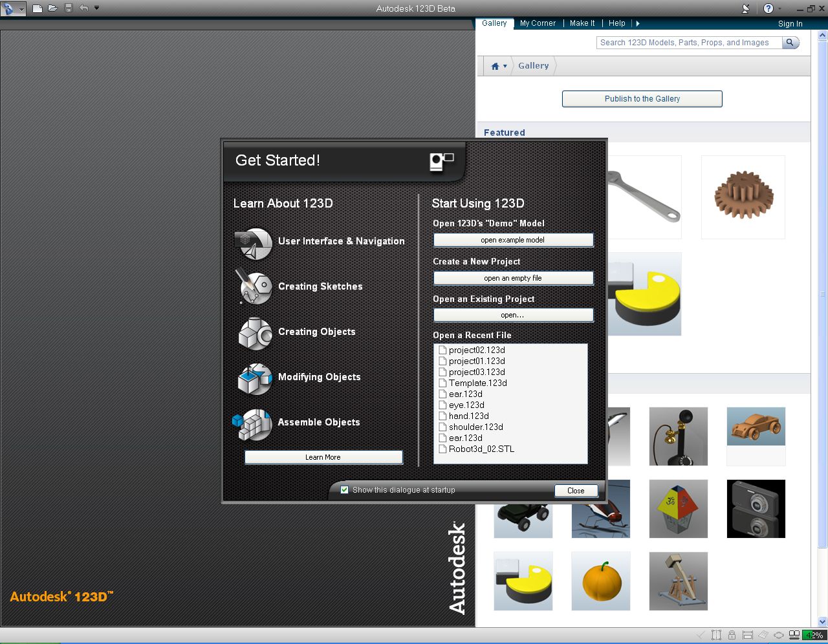Select project02.123d from recent files

coord(477,350)
